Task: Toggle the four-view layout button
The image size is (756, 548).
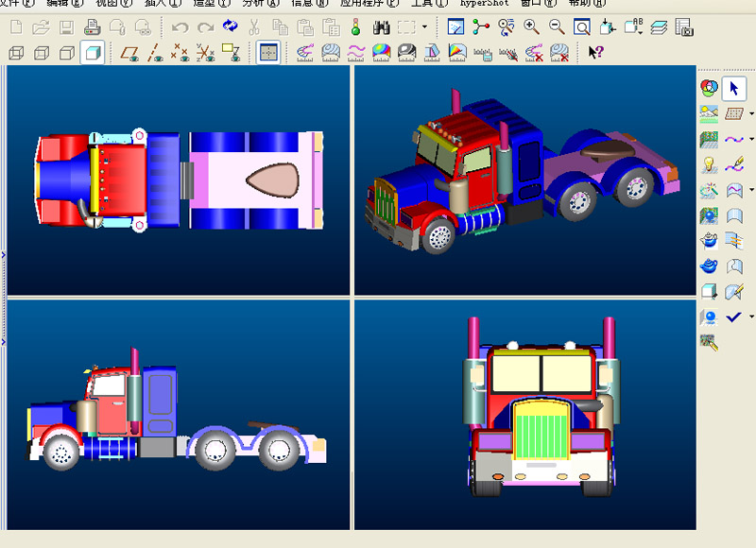Action: click(x=268, y=52)
